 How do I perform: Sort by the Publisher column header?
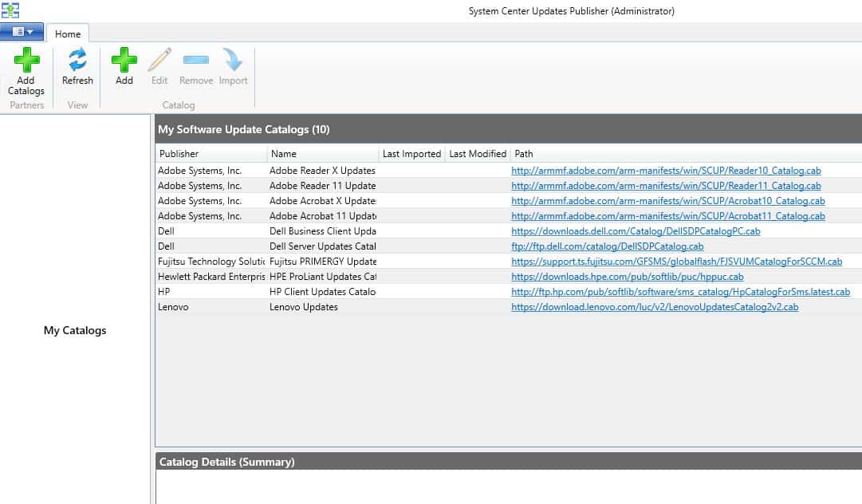coord(211,154)
